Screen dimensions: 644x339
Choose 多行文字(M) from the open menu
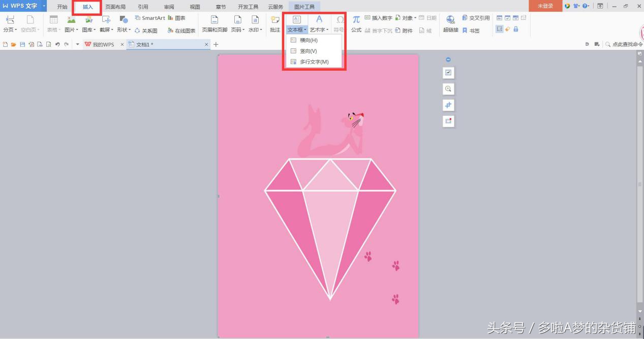pos(312,61)
